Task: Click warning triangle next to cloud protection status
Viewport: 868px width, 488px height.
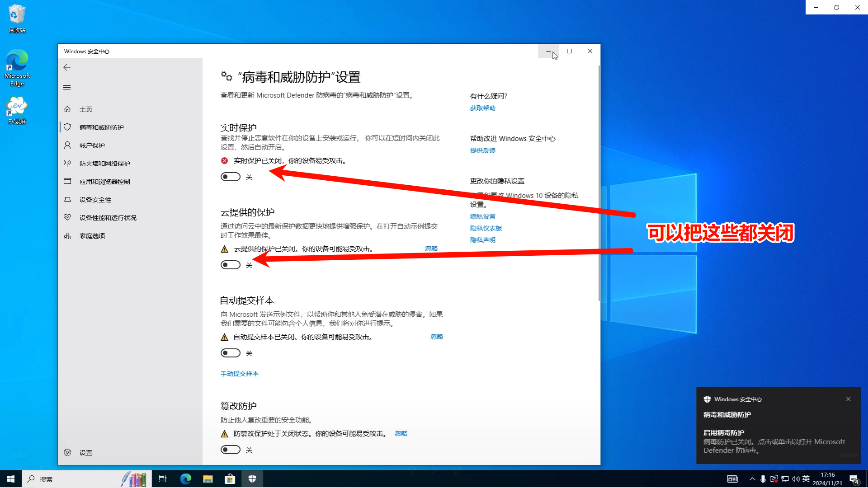Action: click(x=225, y=249)
